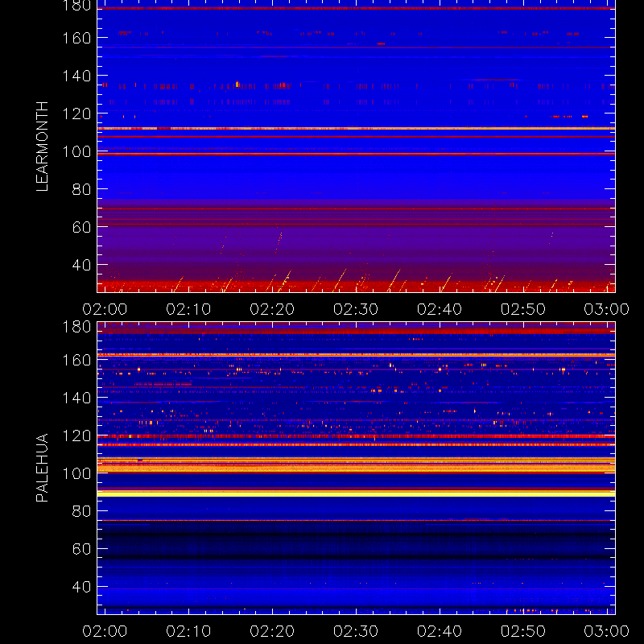Viewport: 644px width, 644px height.
Task: Click the 02:50 time label under the Palehua plot
Action: 523,631
